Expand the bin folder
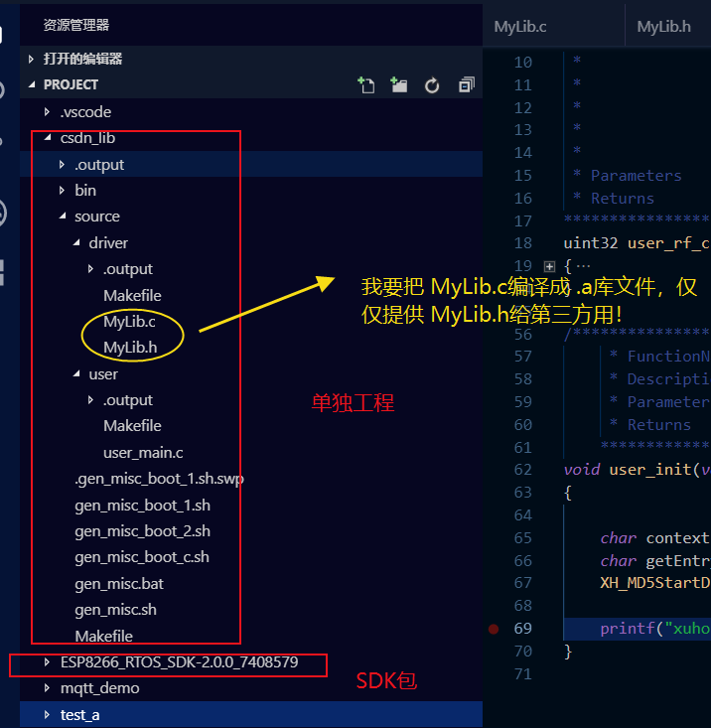This screenshot has height=728, width=711. (62, 191)
